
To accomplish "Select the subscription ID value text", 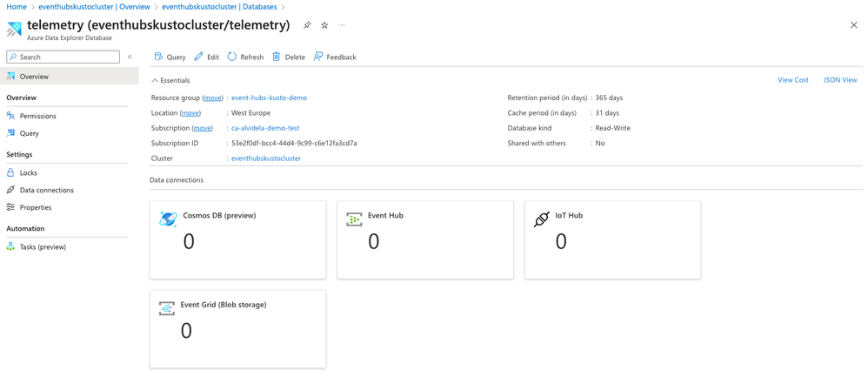I will pyautogui.click(x=294, y=143).
